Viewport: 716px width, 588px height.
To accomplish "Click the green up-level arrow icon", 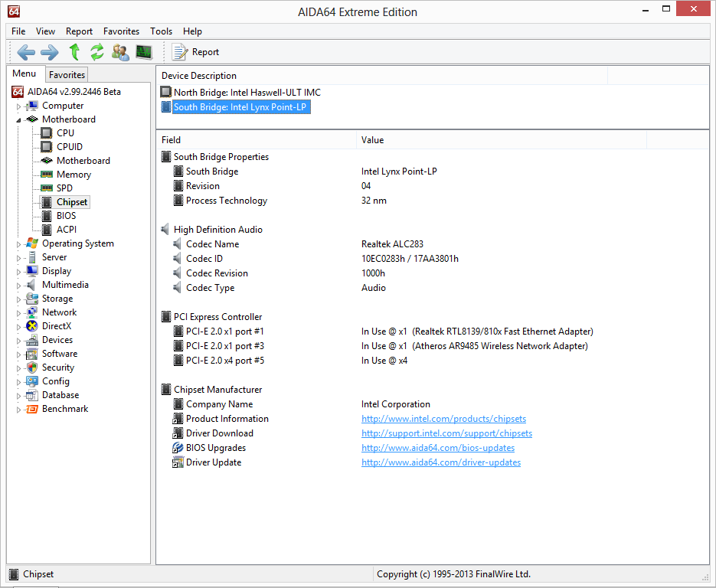I will [x=74, y=52].
